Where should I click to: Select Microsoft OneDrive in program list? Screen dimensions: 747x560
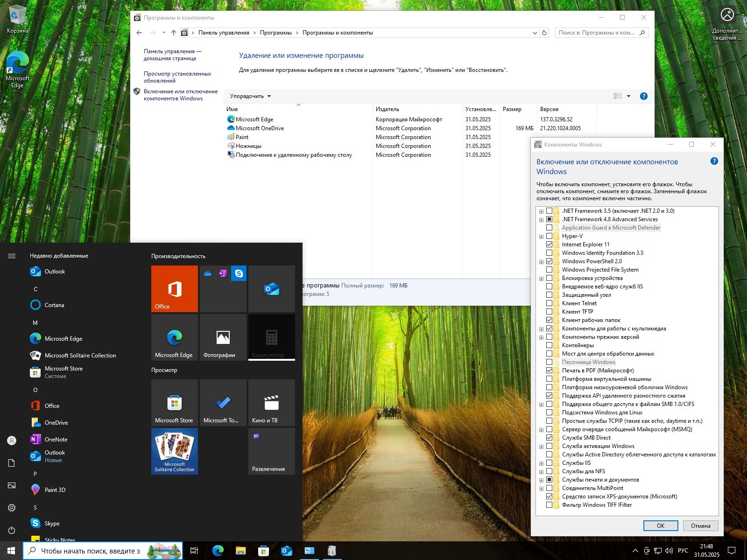pyautogui.click(x=260, y=128)
